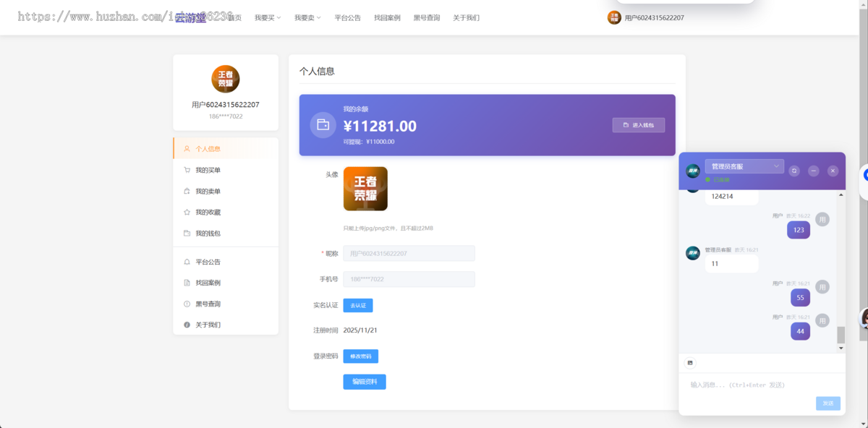This screenshot has height=428, width=868.
Task: Open 我的收藏 in the sidebar
Action: (226, 212)
